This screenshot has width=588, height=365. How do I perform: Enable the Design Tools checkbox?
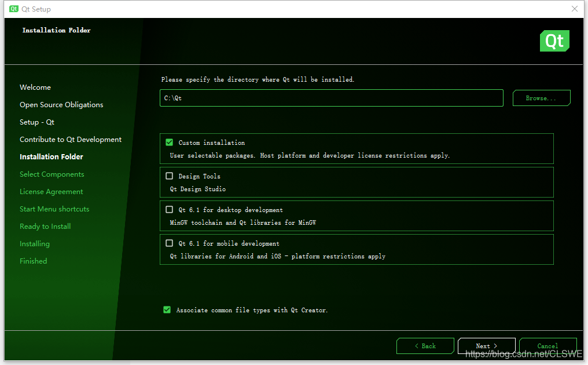click(x=169, y=176)
